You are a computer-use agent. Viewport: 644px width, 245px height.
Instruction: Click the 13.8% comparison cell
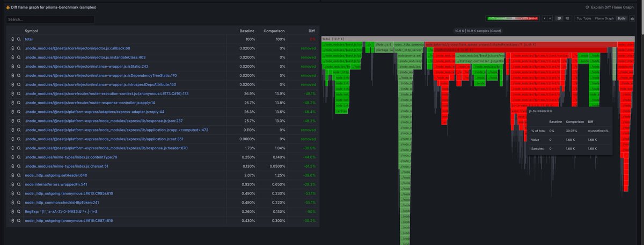(280, 103)
